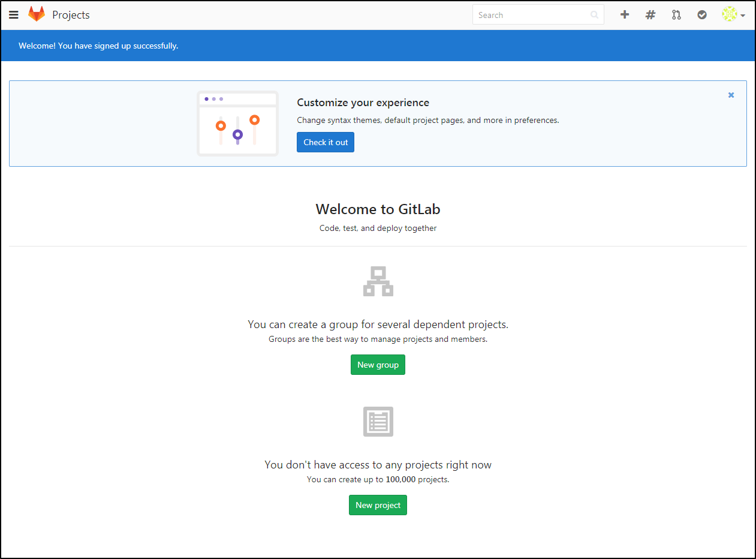This screenshot has width=756, height=559.
Task: Open the todos checkmark icon
Action: pos(702,15)
